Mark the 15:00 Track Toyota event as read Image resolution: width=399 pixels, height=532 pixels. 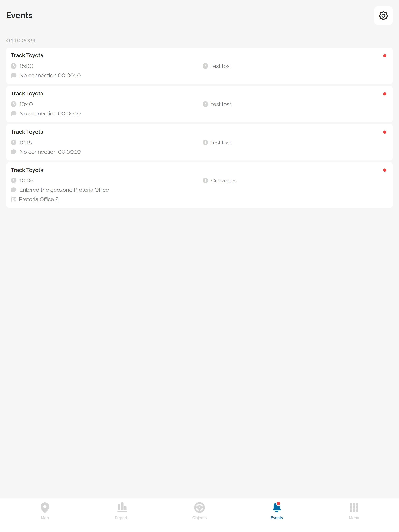[385, 55]
